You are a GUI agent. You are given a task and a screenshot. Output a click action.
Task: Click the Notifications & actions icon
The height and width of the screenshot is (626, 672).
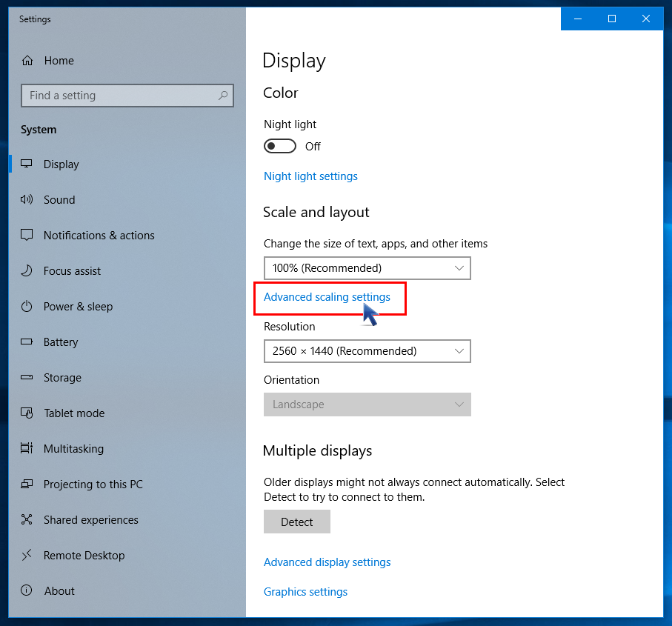[27, 236]
